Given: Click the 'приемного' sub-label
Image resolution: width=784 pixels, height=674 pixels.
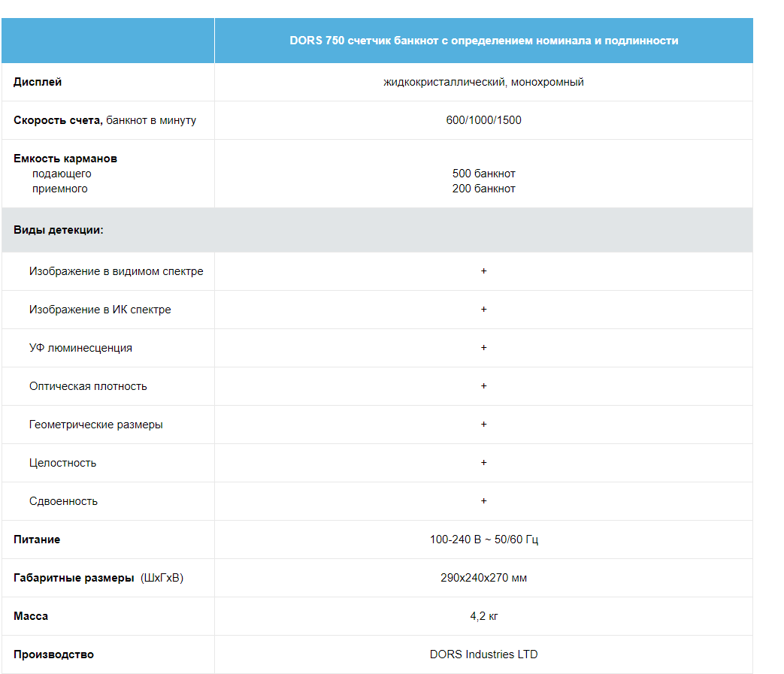Looking at the screenshot, I should coord(60,189).
